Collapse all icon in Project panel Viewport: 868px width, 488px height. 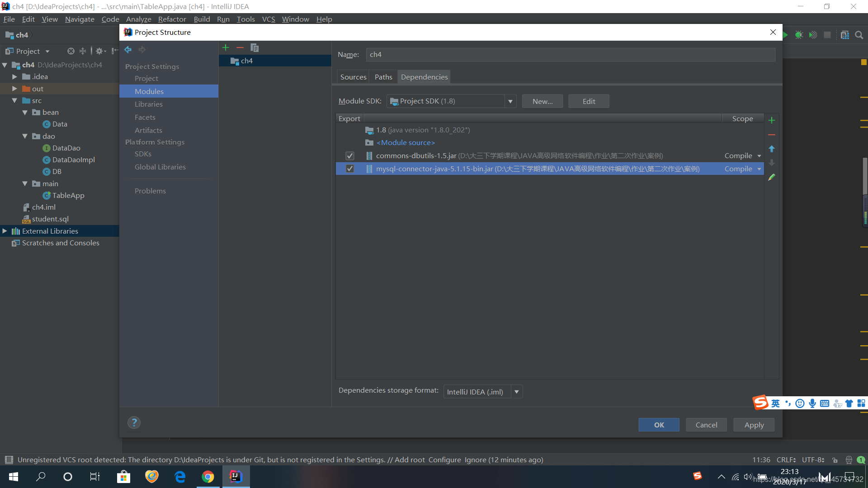click(82, 51)
